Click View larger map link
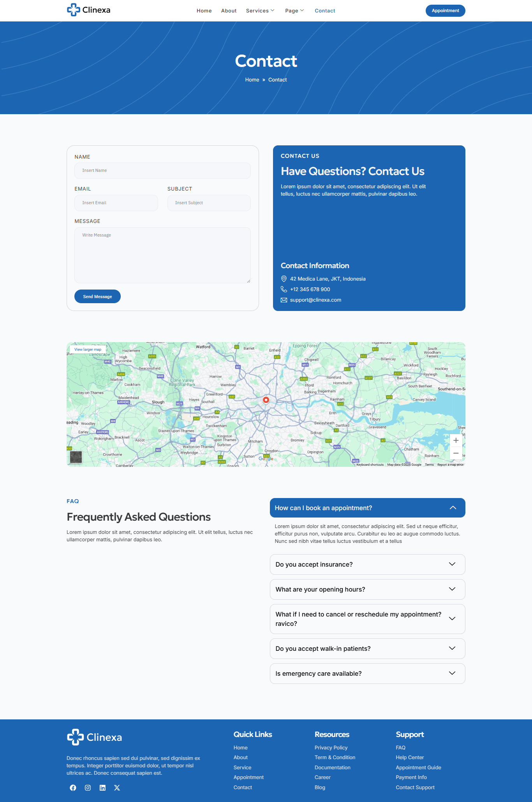This screenshot has width=532, height=802. coord(88,350)
